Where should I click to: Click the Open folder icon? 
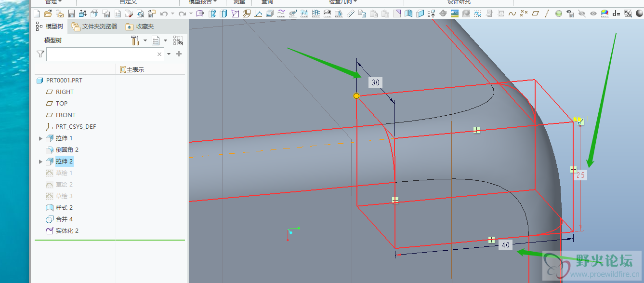(x=48, y=13)
